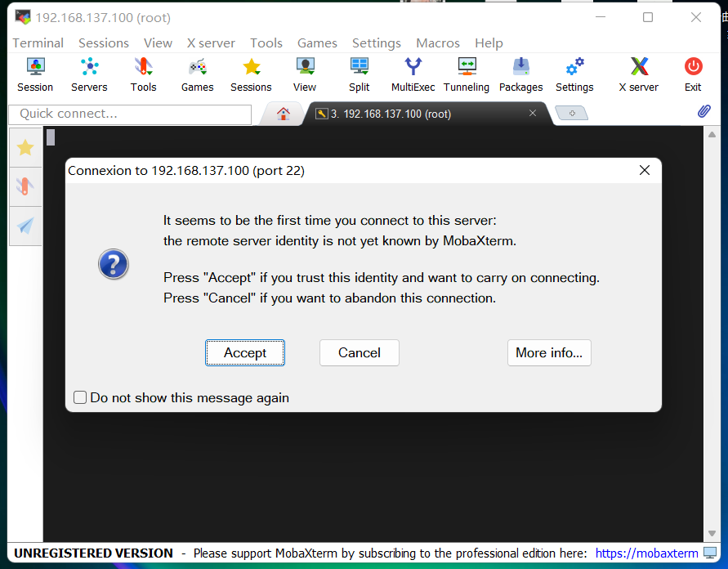Open the sidebar star favorites icon

tap(25, 148)
